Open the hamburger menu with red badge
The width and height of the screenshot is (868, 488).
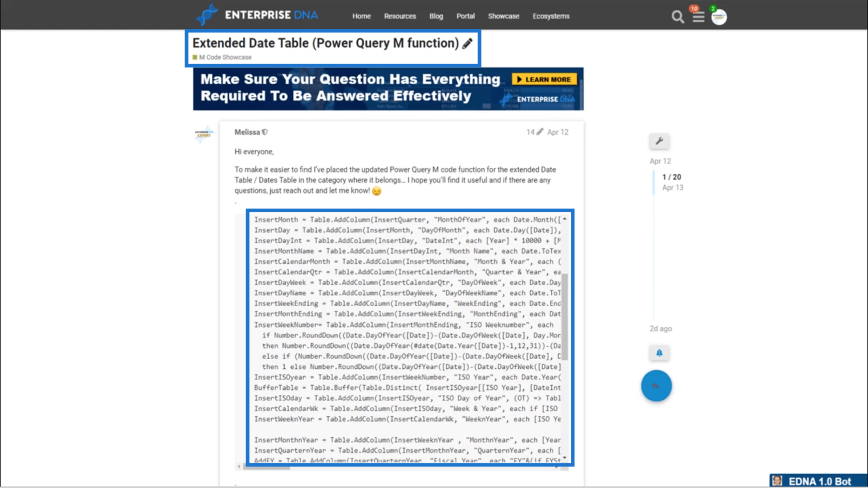[698, 17]
